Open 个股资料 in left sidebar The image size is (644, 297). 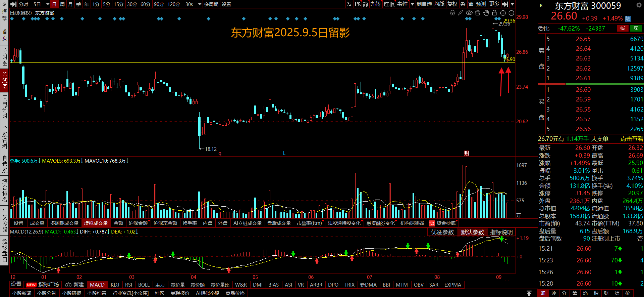[4, 137]
